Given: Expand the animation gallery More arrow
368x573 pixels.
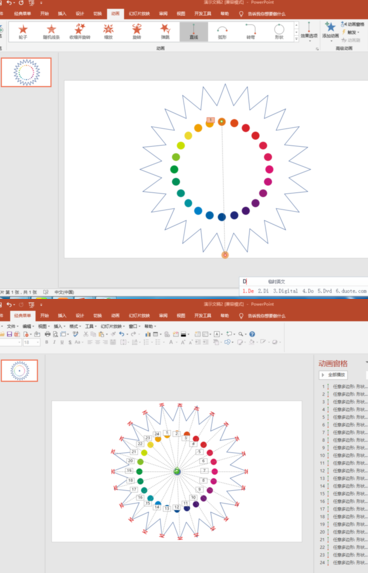Looking at the screenshot, I should pyautogui.click(x=296, y=39).
